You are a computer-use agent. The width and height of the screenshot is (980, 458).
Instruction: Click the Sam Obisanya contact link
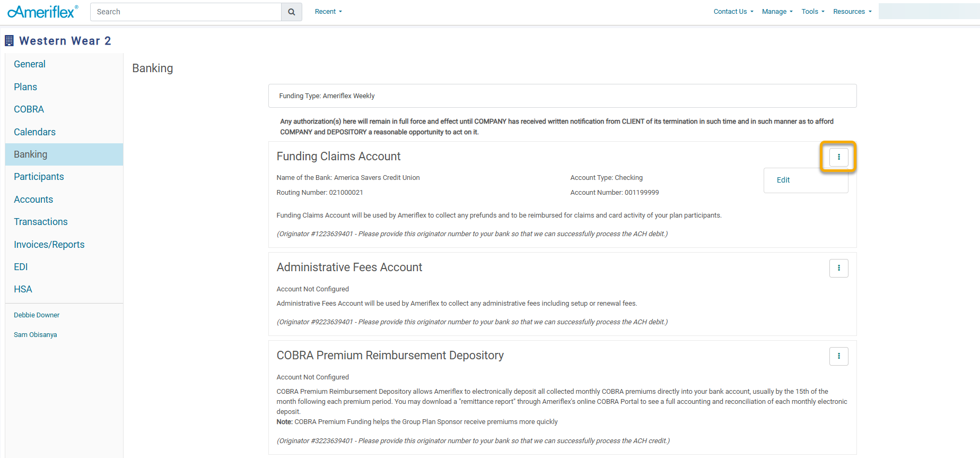(36, 335)
